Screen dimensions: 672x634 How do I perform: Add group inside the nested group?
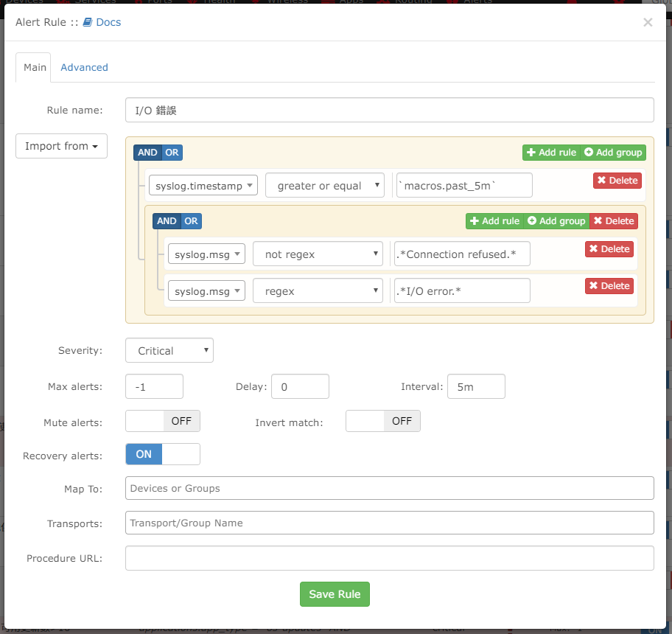point(556,221)
